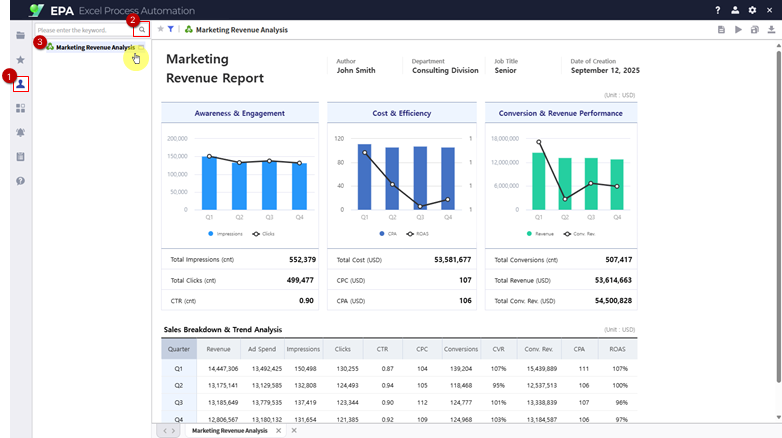Toggle the blue filter funnel icon
Screen dimensions: 782x438
[x=171, y=30]
